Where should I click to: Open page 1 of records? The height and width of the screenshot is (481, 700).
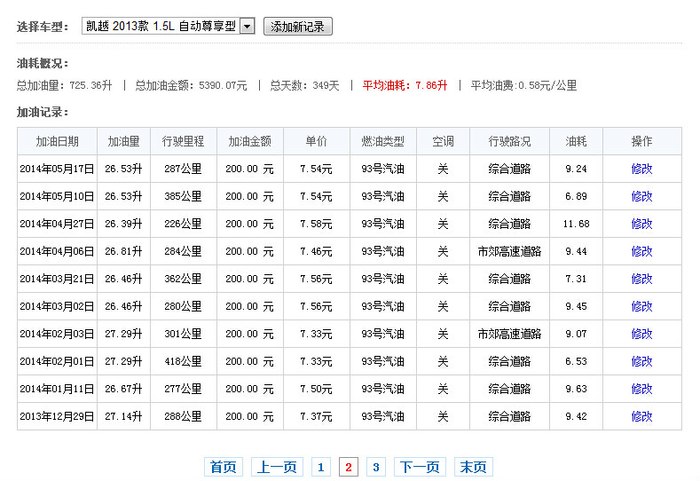[x=320, y=467]
